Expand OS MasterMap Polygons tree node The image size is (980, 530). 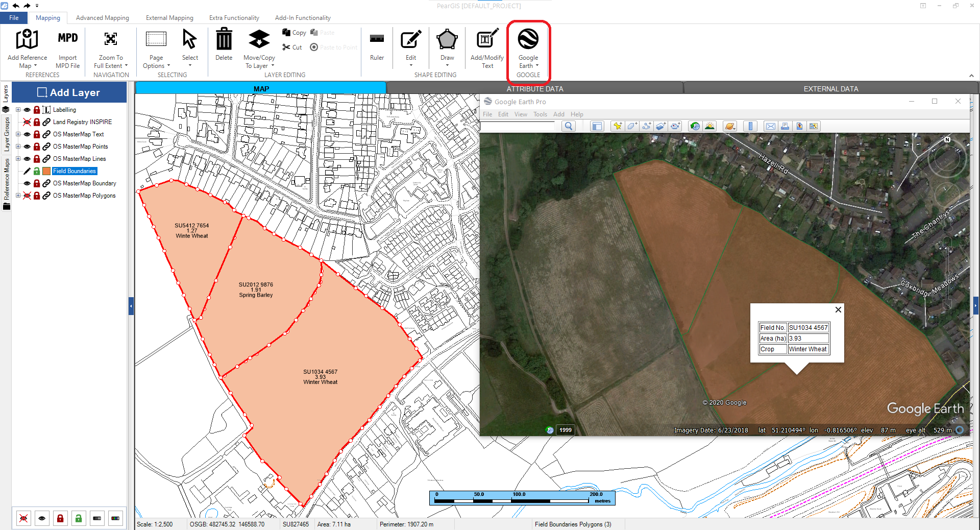18,196
